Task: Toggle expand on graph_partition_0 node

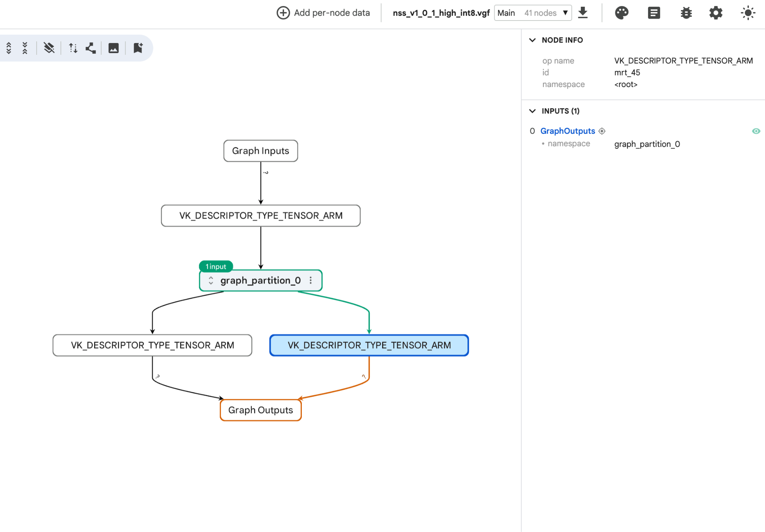Action: 211,281
